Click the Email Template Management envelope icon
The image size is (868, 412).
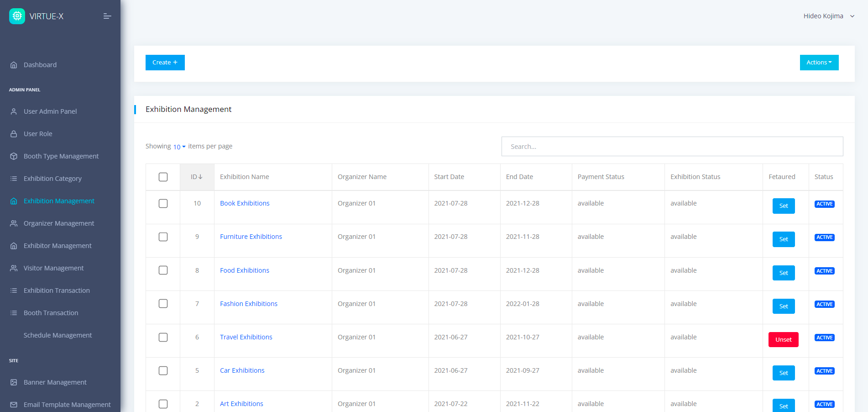click(x=14, y=405)
